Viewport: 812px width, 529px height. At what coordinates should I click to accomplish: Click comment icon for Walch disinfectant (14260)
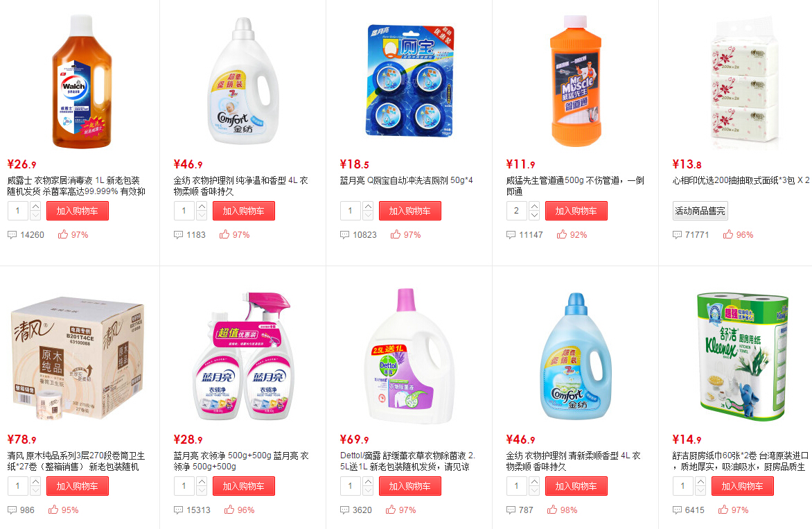(12, 235)
